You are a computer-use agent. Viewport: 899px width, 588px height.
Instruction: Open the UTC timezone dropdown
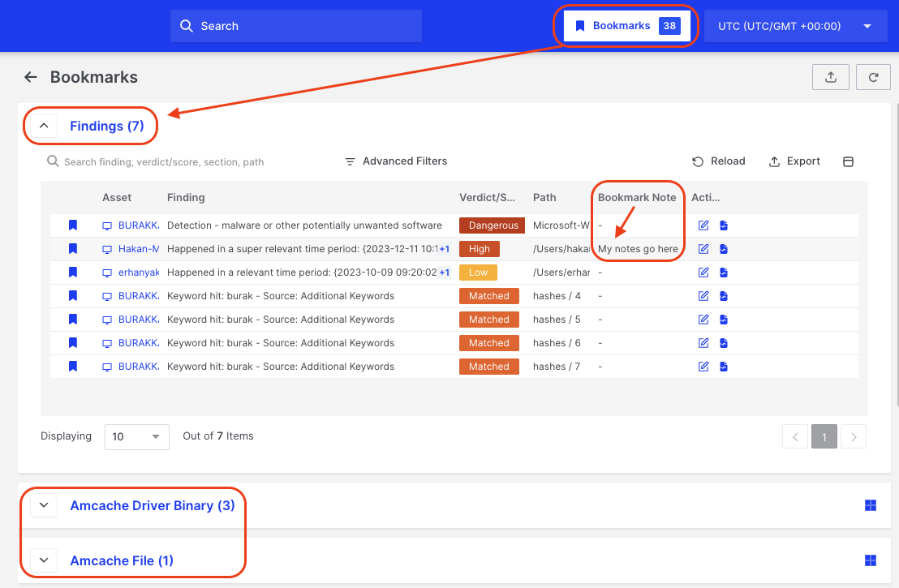[x=794, y=26]
